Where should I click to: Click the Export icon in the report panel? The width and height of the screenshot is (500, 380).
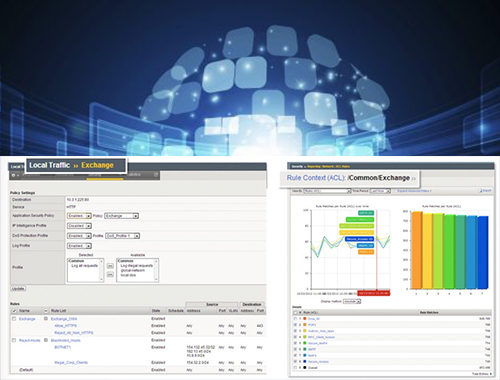point(485,191)
